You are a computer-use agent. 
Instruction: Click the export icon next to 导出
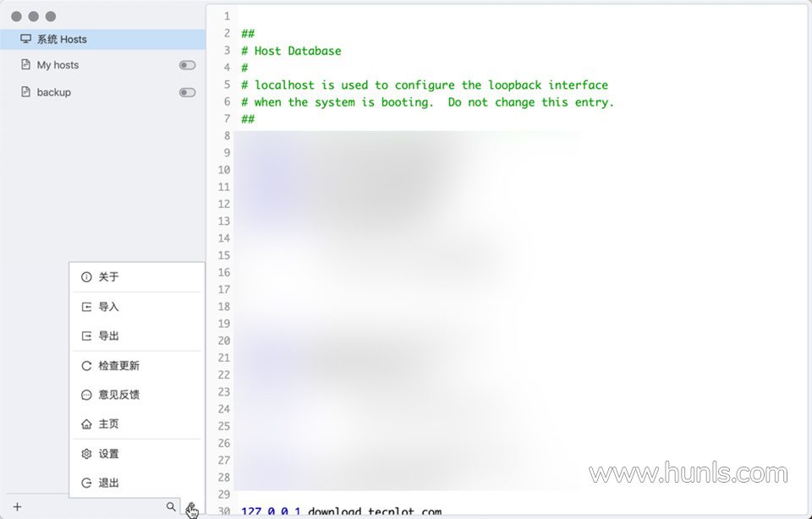pyautogui.click(x=86, y=336)
